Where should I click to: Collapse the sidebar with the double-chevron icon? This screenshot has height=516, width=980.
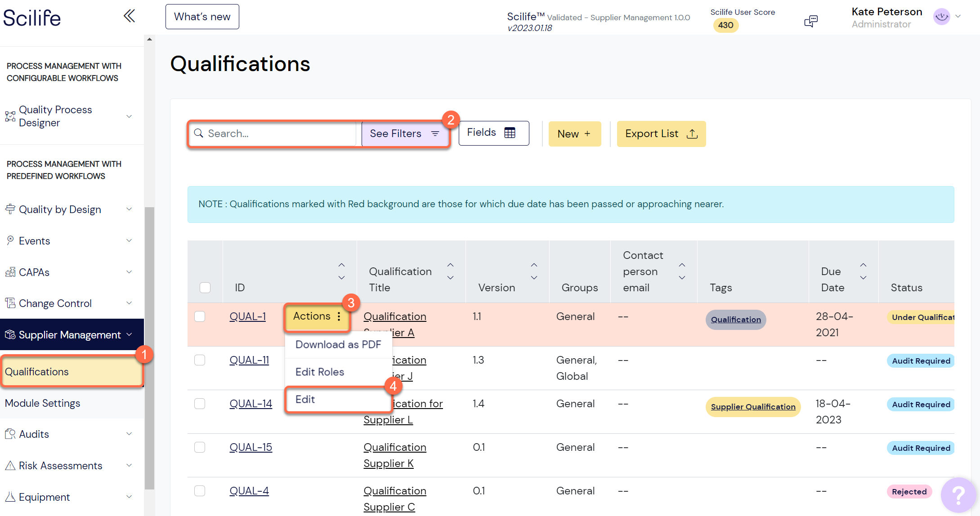(x=129, y=16)
